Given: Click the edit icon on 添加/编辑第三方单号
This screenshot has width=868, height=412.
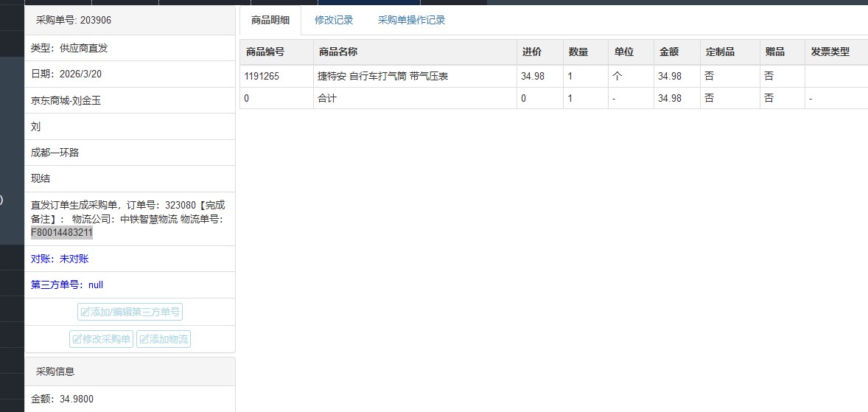Looking at the screenshot, I should (x=85, y=312).
